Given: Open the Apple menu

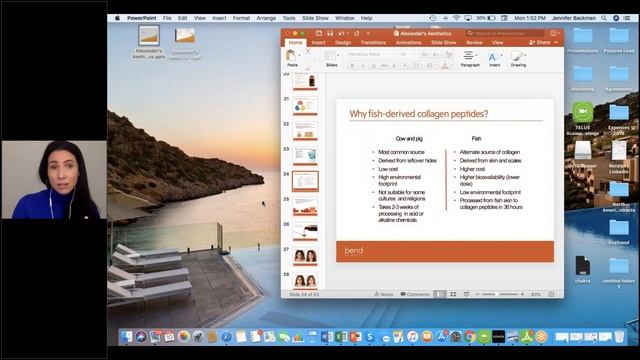Looking at the screenshot, I should [x=118, y=18].
